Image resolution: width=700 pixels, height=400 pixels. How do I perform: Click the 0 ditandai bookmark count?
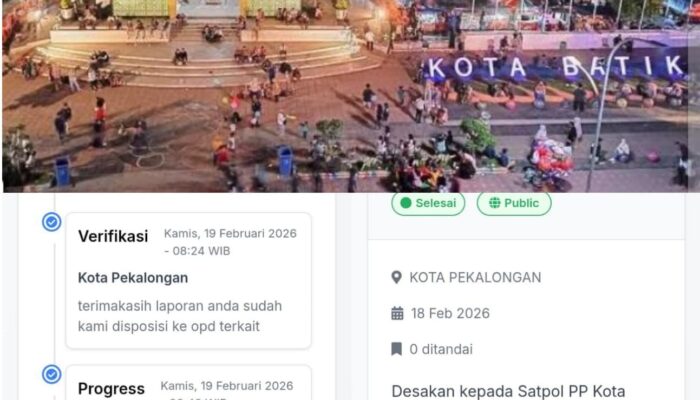[441, 349]
